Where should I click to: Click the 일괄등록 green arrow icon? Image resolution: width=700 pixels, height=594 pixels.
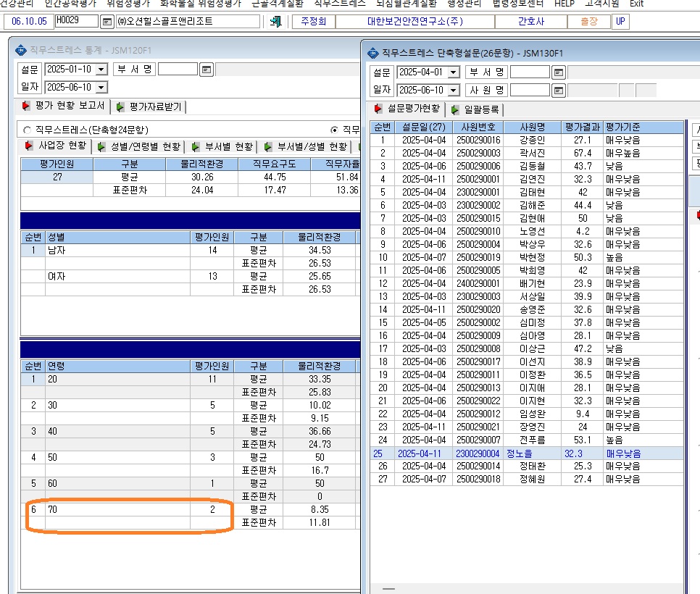click(454, 110)
